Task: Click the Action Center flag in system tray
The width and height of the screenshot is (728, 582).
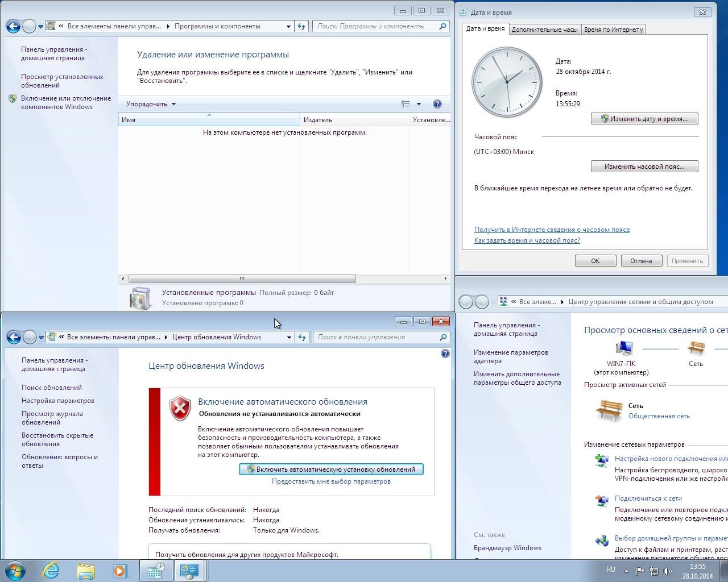Action: coord(640,571)
